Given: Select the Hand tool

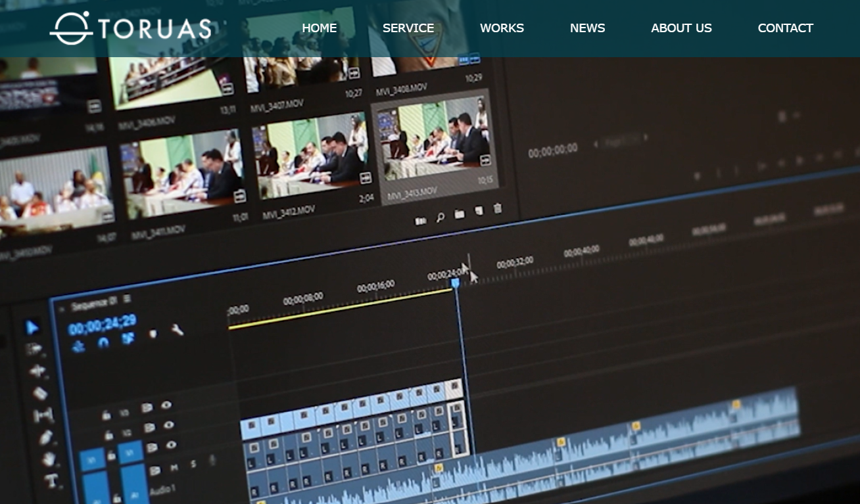Looking at the screenshot, I should (x=48, y=459).
